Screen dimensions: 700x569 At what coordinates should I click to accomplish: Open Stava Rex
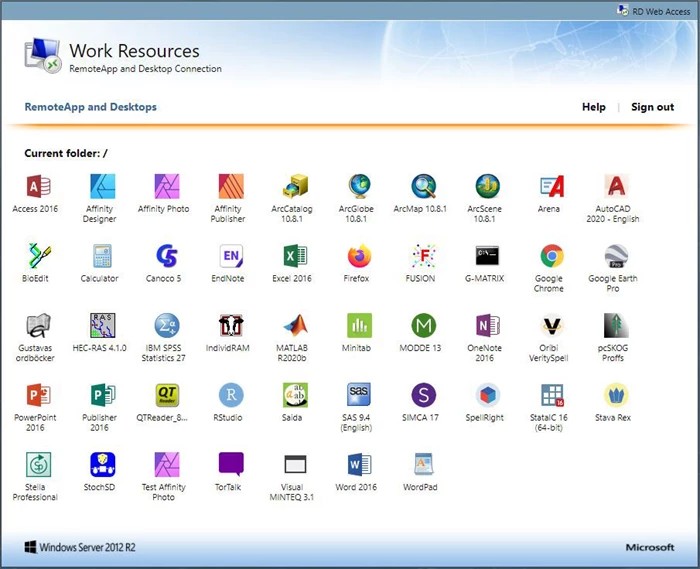[616, 395]
